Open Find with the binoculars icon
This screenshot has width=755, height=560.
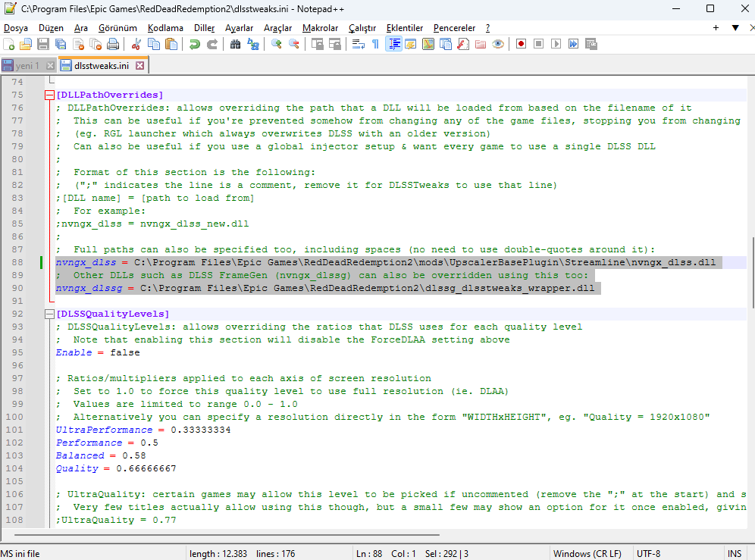pos(236,44)
